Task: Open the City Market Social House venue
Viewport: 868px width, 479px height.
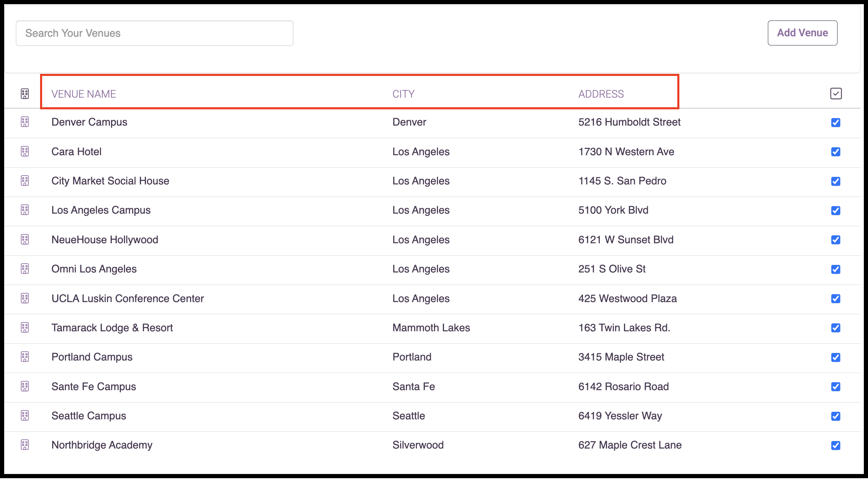Action: (x=110, y=181)
